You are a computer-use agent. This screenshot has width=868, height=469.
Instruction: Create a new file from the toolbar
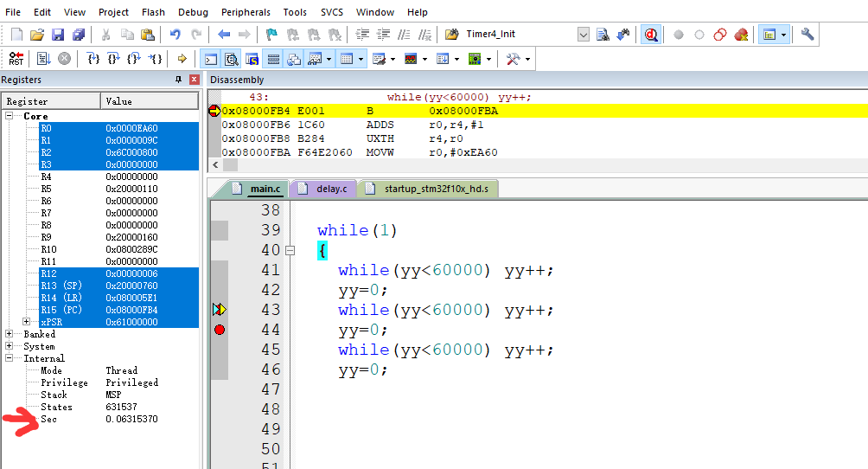coord(16,35)
